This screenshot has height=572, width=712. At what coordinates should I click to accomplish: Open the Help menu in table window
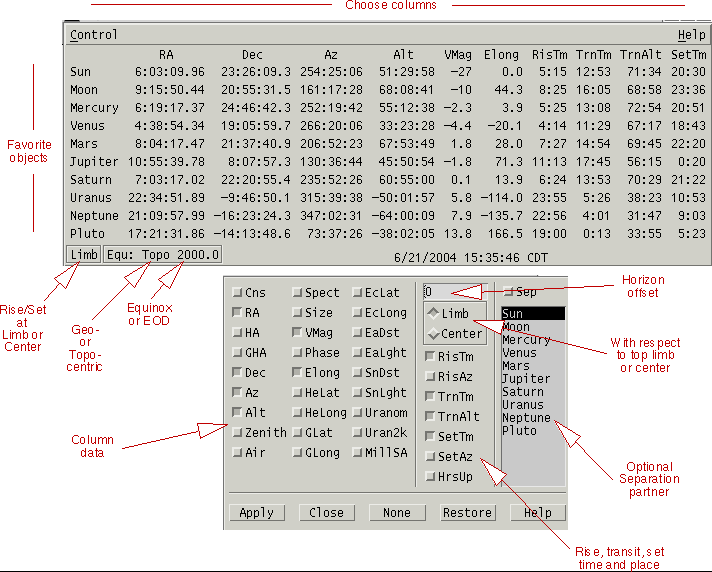click(x=691, y=35)
